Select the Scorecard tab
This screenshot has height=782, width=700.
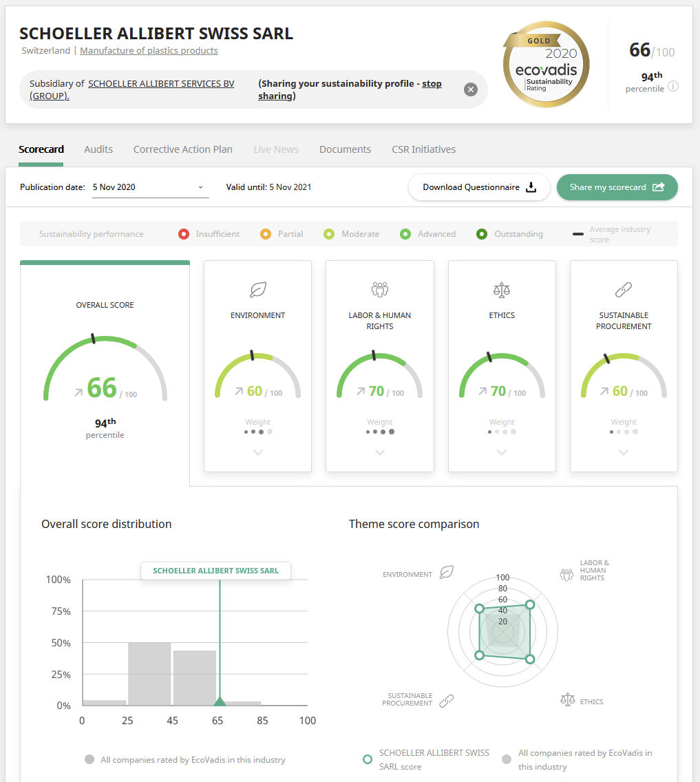coord(41,149)
